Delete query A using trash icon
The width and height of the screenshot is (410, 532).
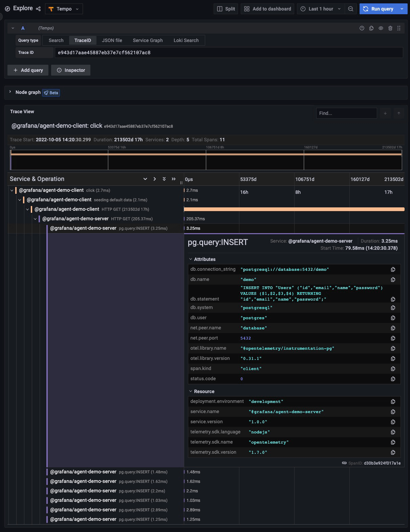pyautogui.click(x=390, y=28)
